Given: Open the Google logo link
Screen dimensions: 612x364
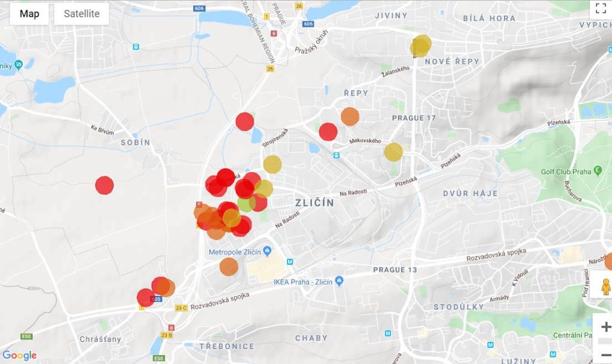Looking at the screenshot, I should click(19, 355).
